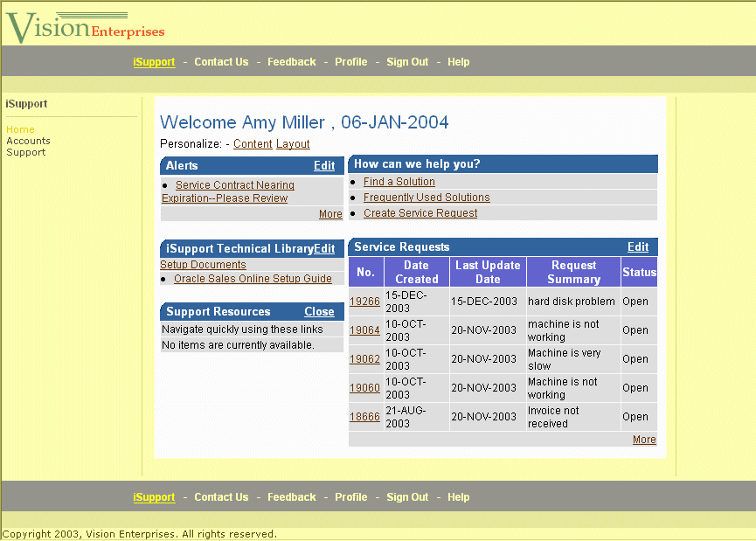The image size is (756, 541).
Task: Open Feedback in the bottom navigation bar
Action: coord(292,497)
